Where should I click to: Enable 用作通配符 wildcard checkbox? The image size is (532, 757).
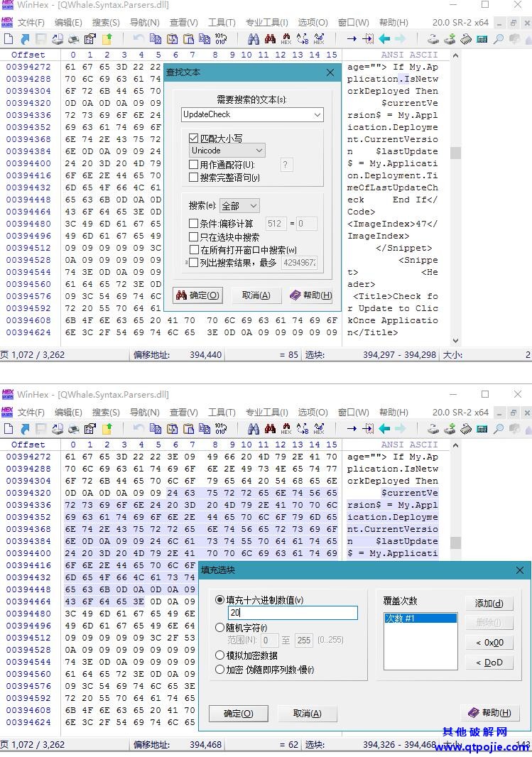(194, 165)
